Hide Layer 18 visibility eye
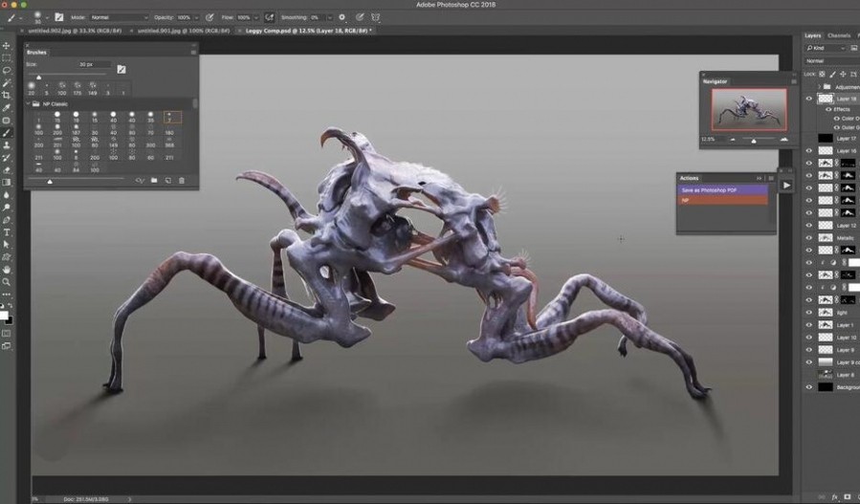860x504 pixels. tap(809, 99)
